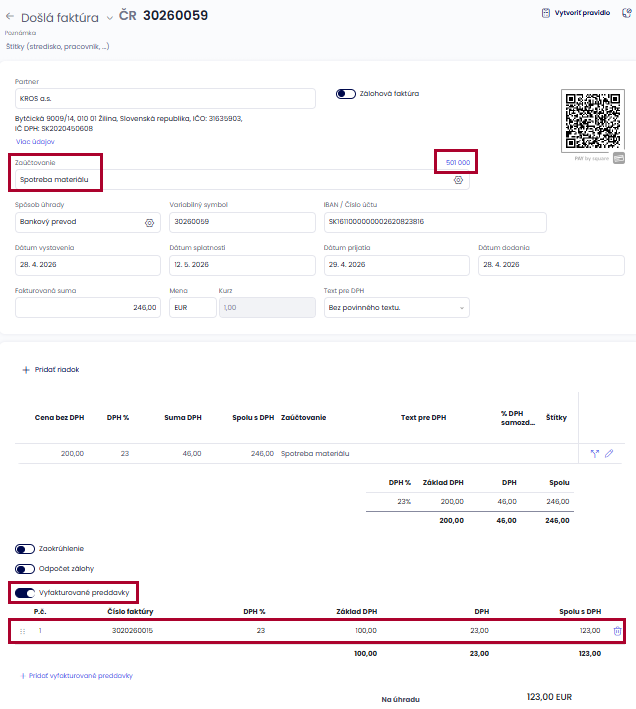Add a row with Pridať riadok
Viewport: 636px width, 709px height.
click(51, 370)
